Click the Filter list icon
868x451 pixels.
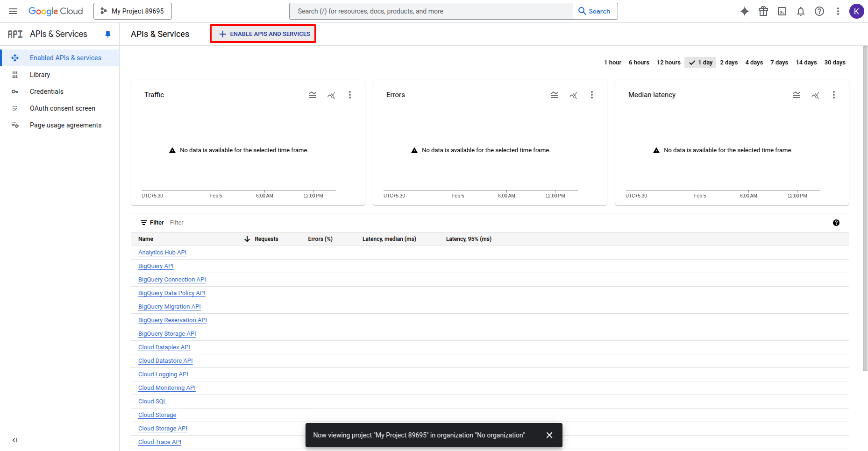144,223
